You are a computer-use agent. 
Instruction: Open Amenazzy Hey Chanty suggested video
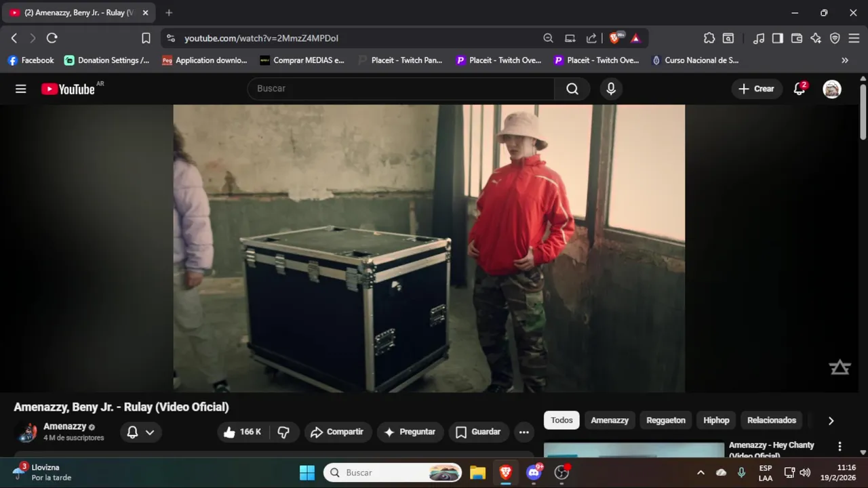coord(772,449)
